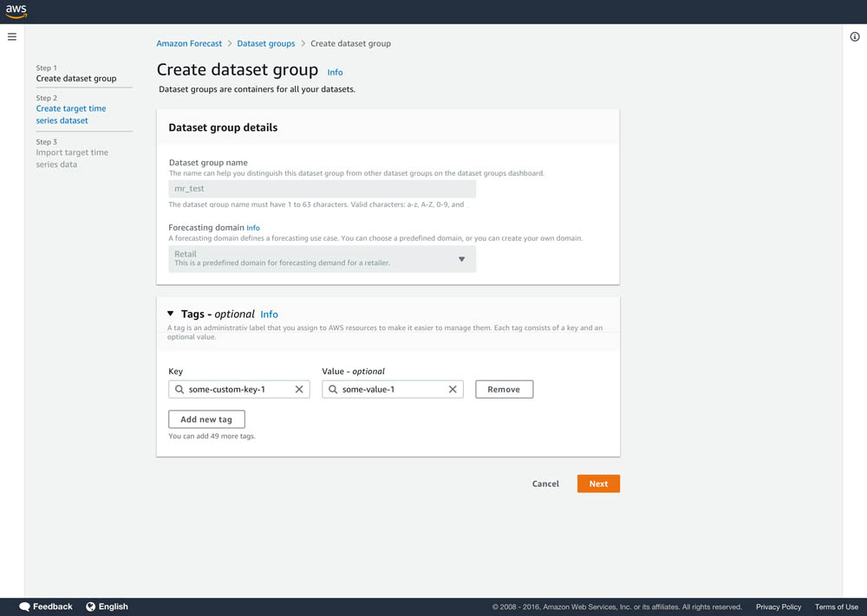Click the globe language icon

pyautogui.click(x=91, y=606)
